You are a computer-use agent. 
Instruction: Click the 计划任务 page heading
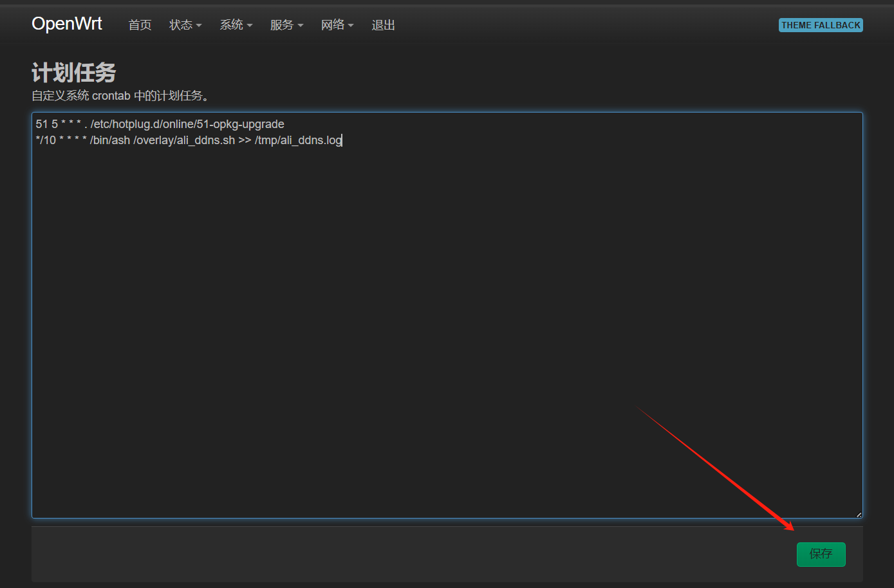click(73, 73)
